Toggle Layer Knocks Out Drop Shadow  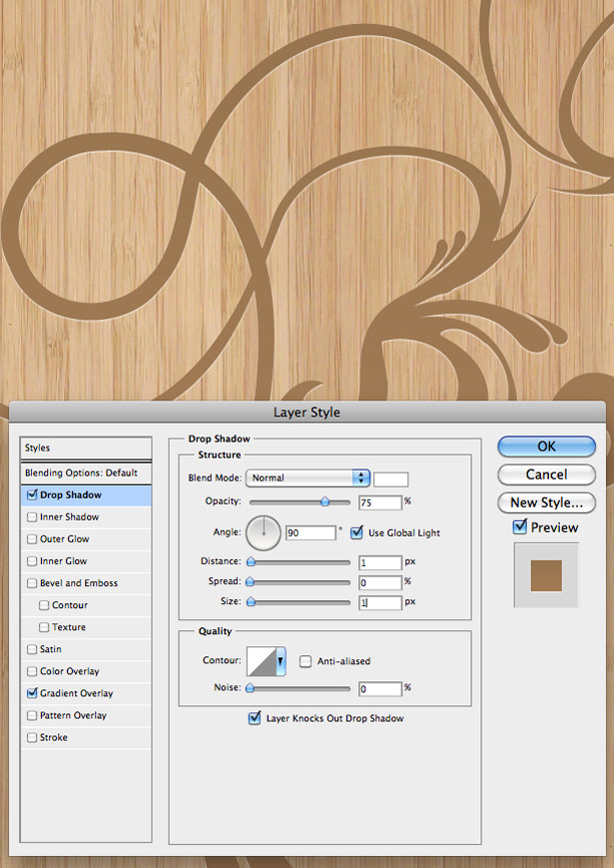pyautogui.click(x=255, y=718)
